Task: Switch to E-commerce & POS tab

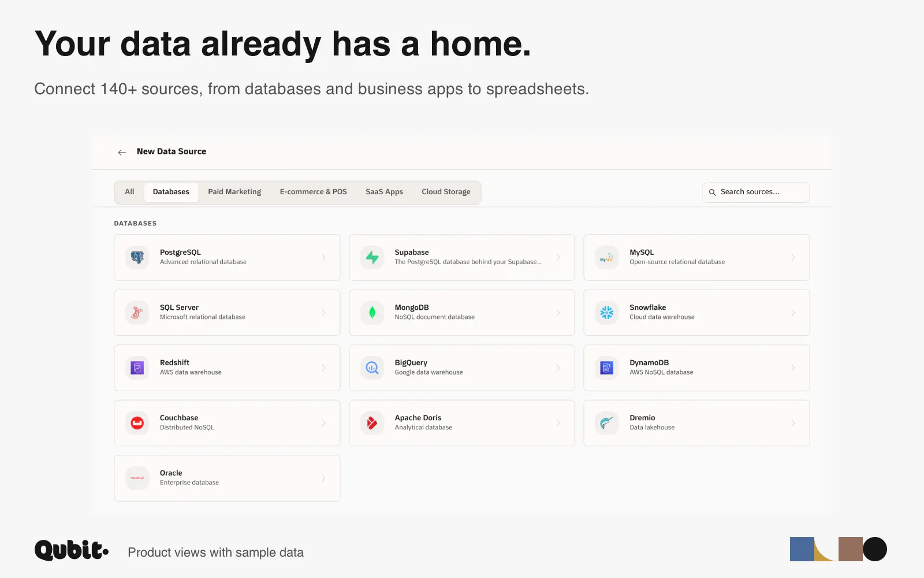Action: coord(314,192)
